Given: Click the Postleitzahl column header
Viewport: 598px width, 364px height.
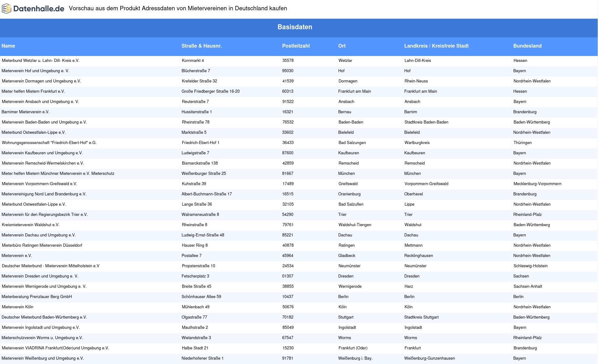Looking at the screenshot, I should (296, 46).
